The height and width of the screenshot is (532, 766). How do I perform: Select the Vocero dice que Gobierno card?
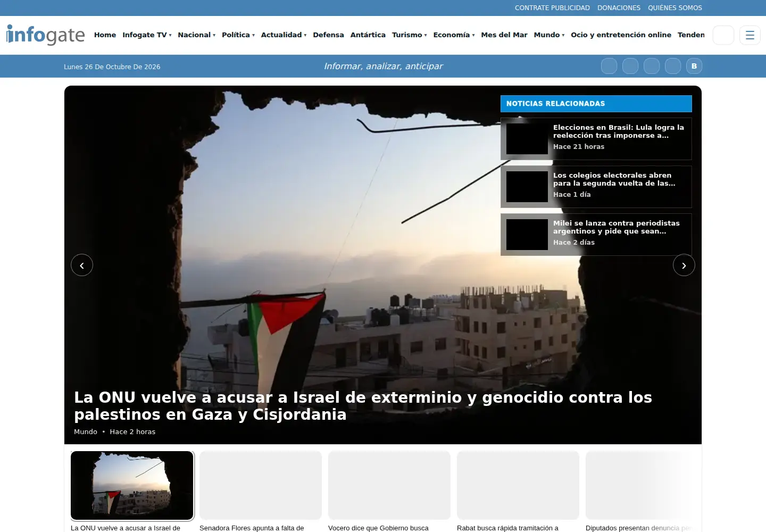pyautogui.click(x=389, y=492)
